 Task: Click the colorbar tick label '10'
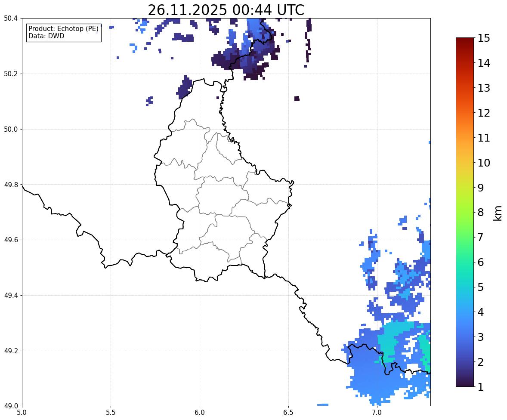(x=484, y=163)
